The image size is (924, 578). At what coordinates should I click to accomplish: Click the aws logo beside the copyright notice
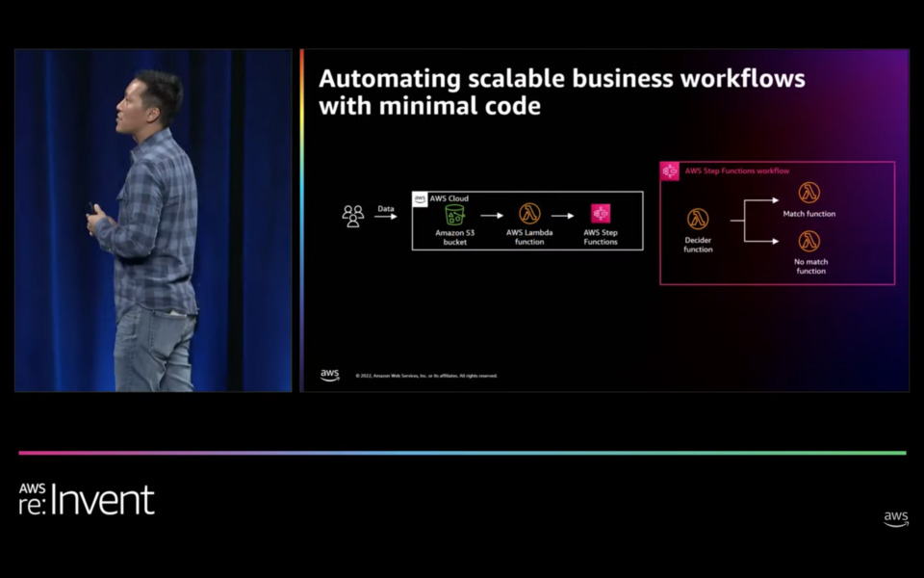pos(330,375)
